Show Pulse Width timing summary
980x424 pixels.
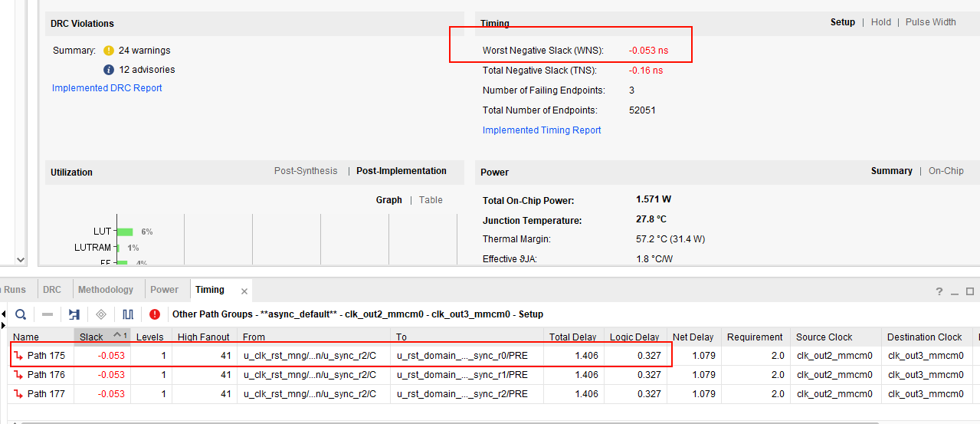tap(930, 22)
